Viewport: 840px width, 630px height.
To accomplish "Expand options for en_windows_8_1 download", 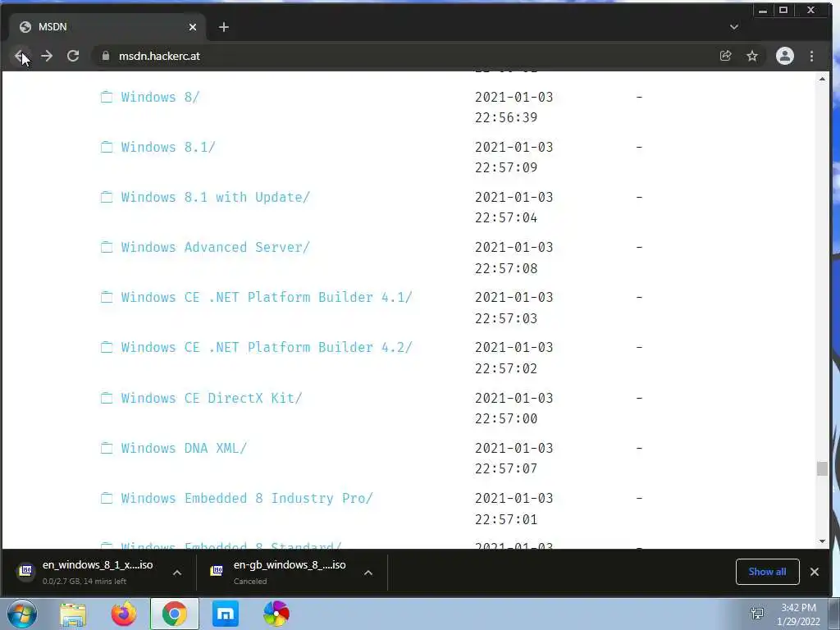I will click(x=177, y=573).
